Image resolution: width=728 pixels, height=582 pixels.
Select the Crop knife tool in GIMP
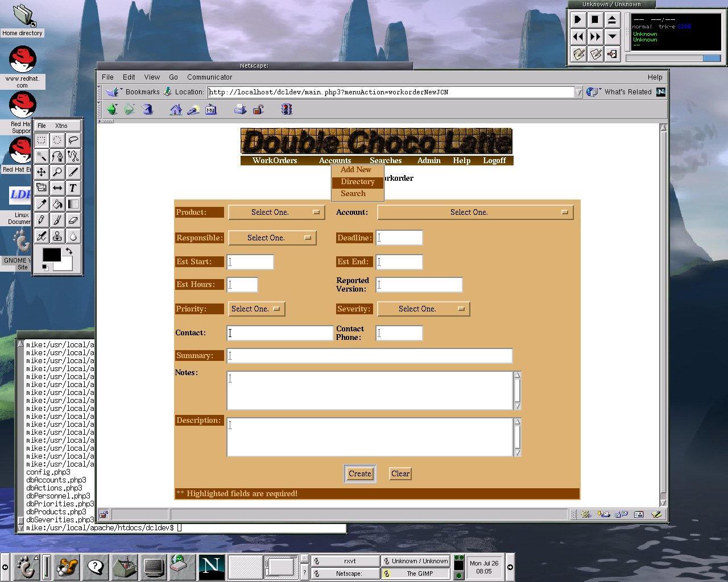click(x=73, y=172)
